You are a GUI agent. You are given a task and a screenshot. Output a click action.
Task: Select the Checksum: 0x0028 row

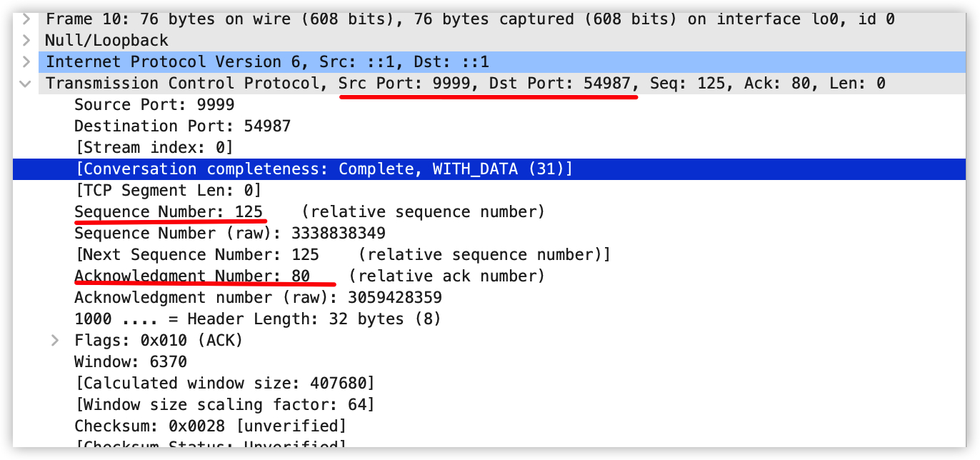[x=210, y=426]
